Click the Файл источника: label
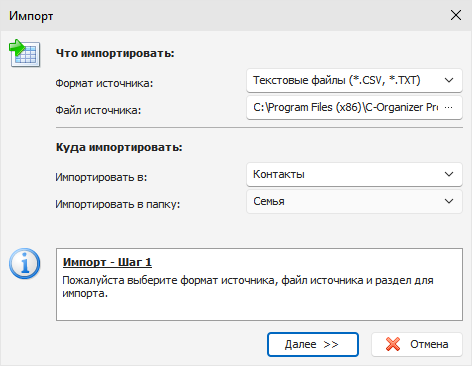Image resolution: width=472 pixels, height=366 pixels. click(x=98, y=110)
